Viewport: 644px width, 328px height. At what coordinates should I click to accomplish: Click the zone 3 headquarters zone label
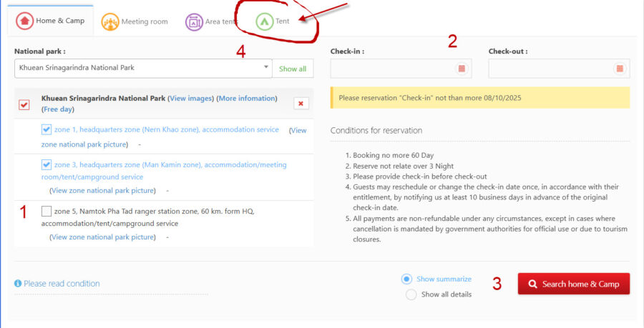click(164, 171)
